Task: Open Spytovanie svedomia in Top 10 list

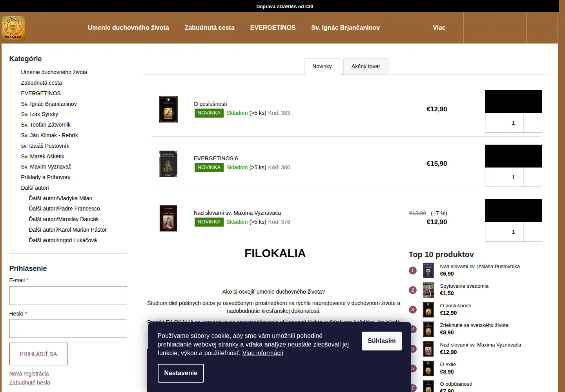Action: point(464,286)
